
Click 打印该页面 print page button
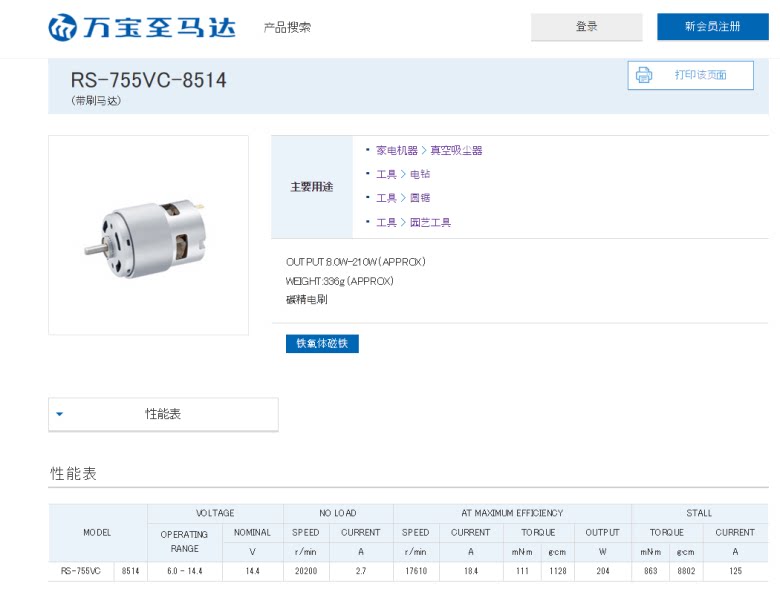point(690,75)
